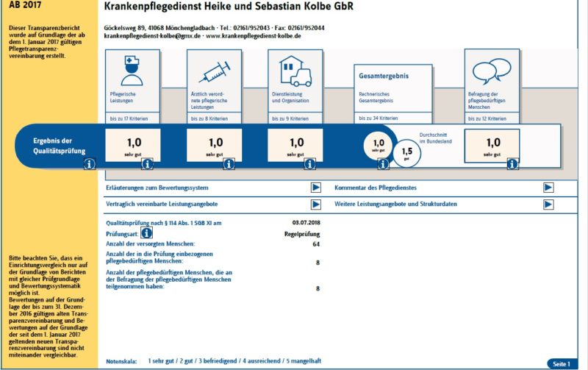Click 'Durchschnitt im Bundesland' label
The width and height of the screenshot is (588, 370).
coord(435,138)
